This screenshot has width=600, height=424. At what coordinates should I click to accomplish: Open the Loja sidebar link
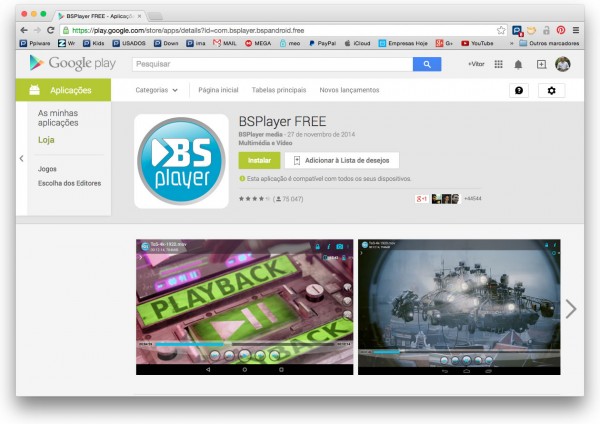pyautogui.click(x=46, y=140)
